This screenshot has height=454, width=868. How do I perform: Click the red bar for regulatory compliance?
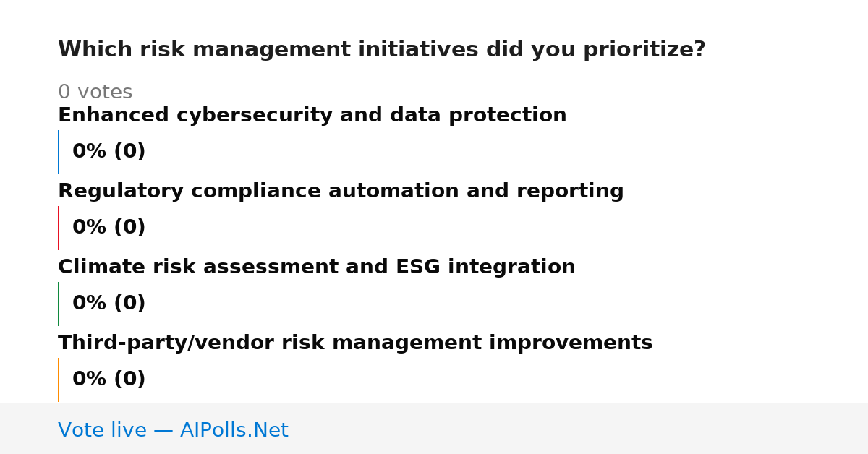tap(58, 228)
